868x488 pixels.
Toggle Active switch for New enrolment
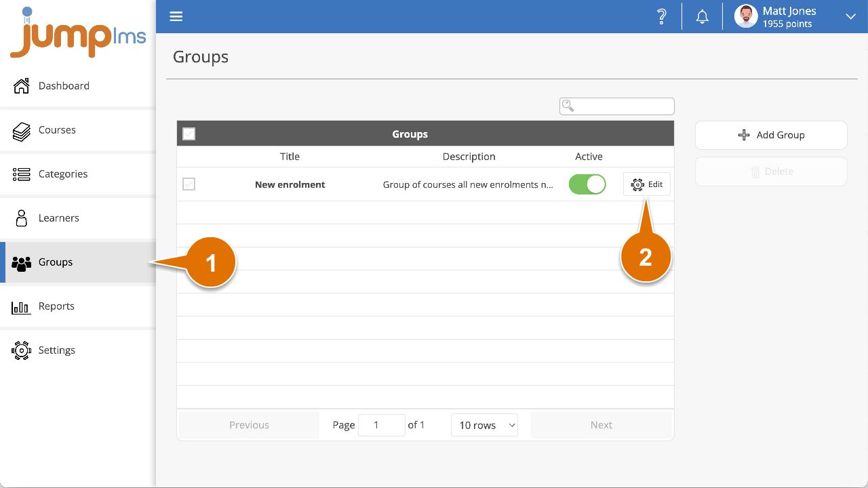(x=587, y=184)
